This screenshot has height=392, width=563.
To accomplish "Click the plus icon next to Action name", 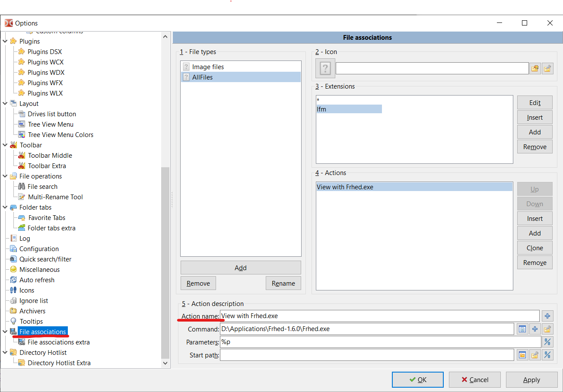I will (547, 316).
